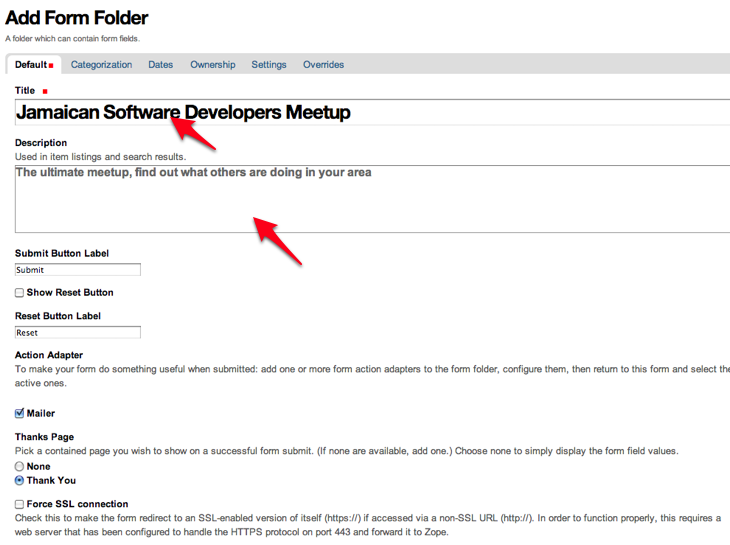Enable the Force SSL connection checkbox

(20, 504)
